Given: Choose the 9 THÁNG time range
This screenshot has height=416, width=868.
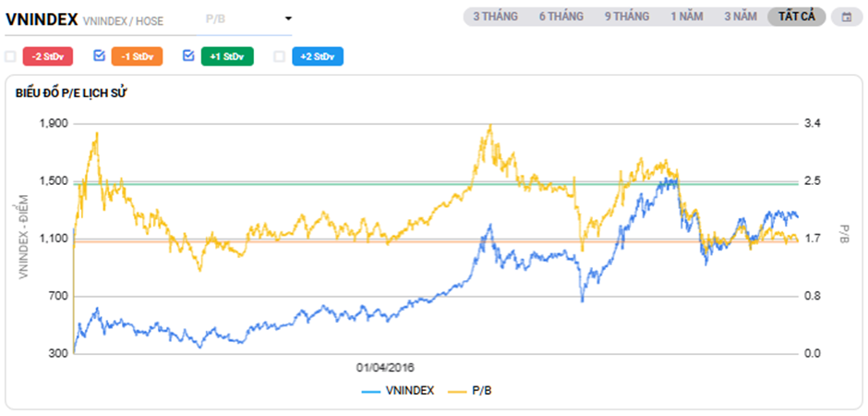Looking at the screenshot, I should (628, 17).
